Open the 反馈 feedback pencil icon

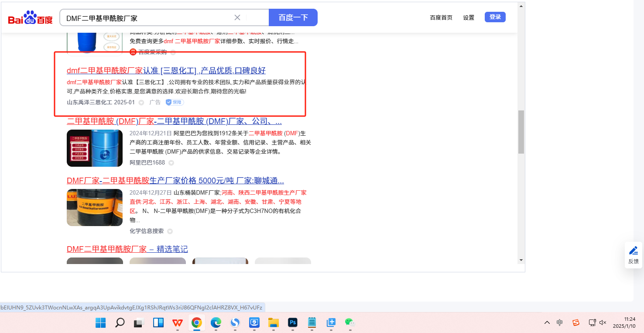click(x=633, y=251)
